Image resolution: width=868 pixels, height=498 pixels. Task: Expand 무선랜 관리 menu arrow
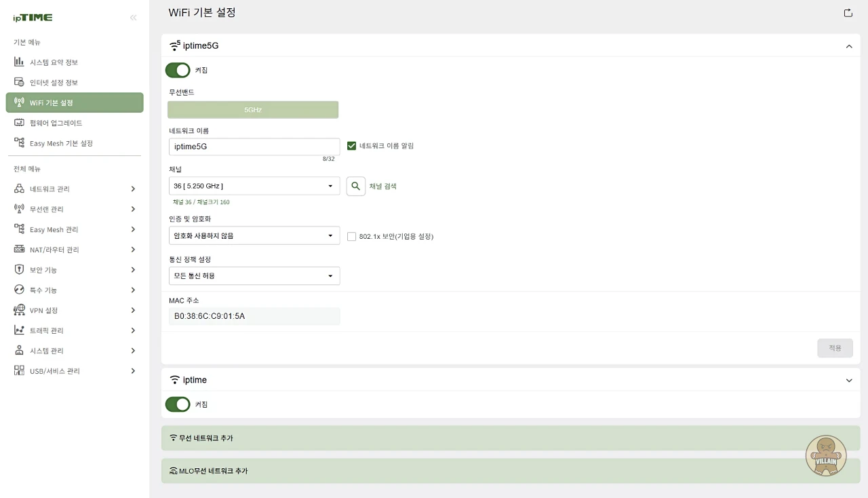pyautogui.click(x=133, y=209)
